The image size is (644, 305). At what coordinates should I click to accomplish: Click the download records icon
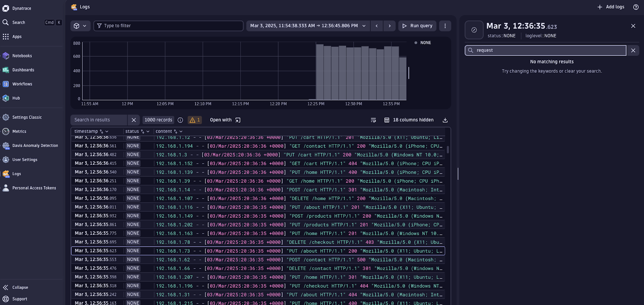pyautogui.click(x=445, y=120)
